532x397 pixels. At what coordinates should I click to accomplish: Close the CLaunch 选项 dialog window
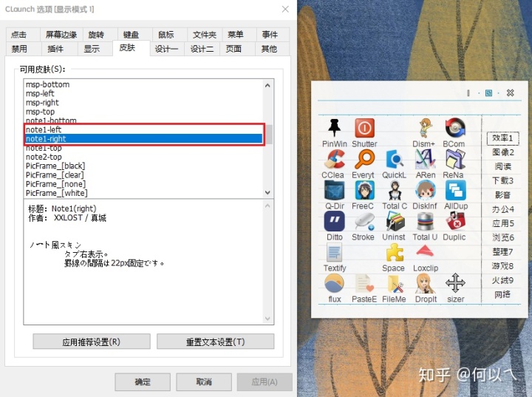click(x=285, y=9)
